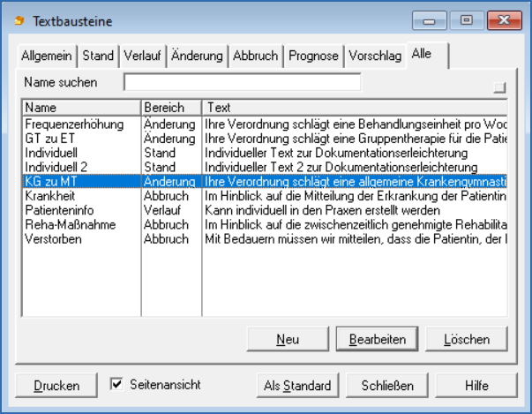Select the Verstorben entry
This screenshot has height=414, width=532.
pos(265,239)
